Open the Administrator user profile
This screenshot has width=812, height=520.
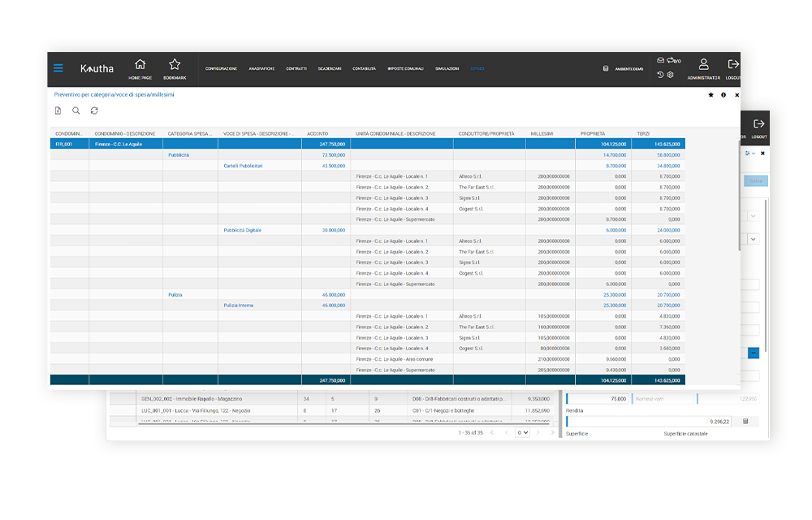point(703,68)
